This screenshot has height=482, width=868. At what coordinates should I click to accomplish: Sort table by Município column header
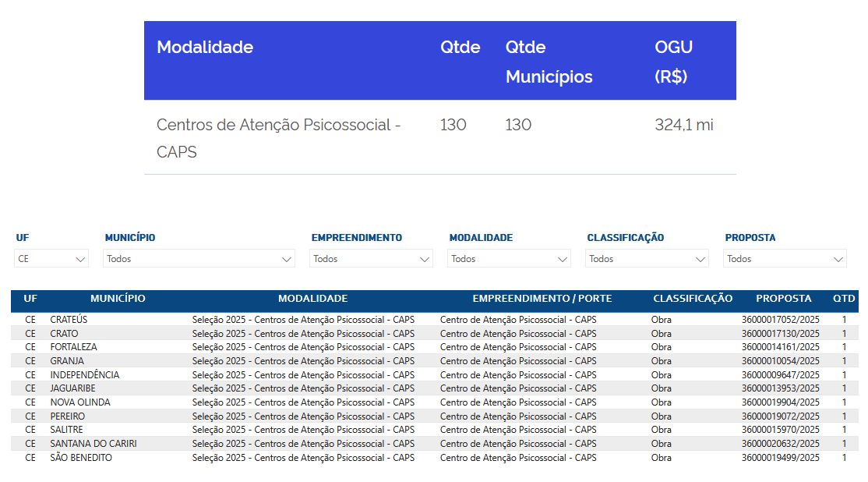118,299
